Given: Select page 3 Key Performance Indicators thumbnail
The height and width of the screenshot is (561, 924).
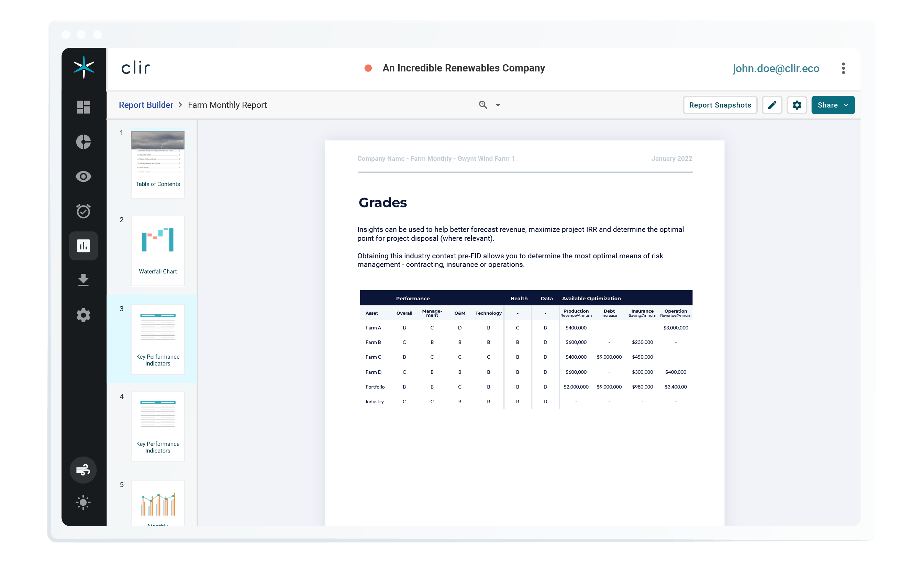Looking at the screenshot, I should (157, 339).
